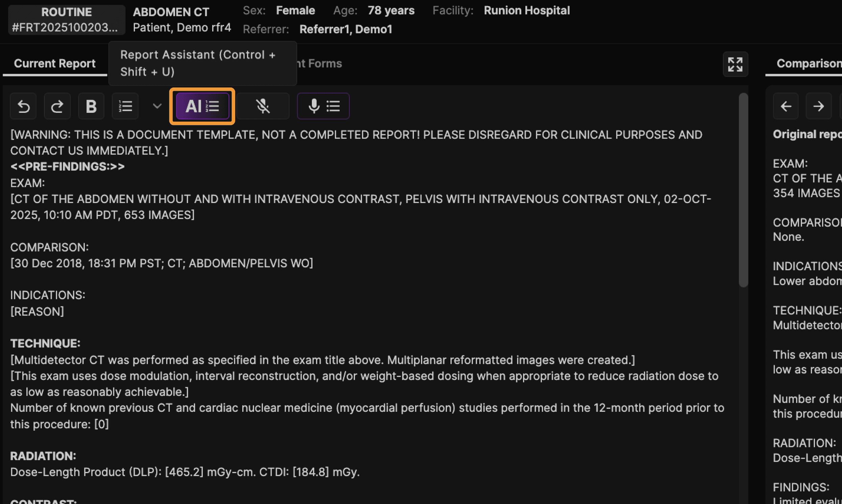Click the microphone with list icon
This screenshot has width=842, height=504.
323,106
